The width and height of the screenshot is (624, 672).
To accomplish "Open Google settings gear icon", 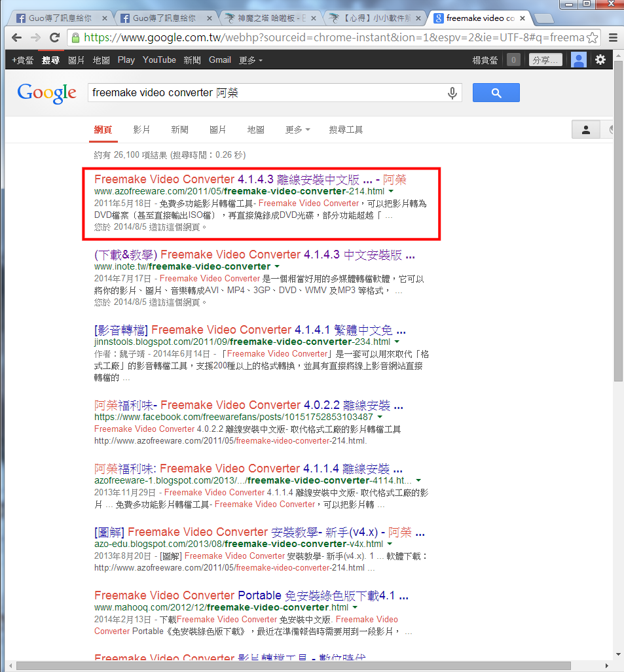I will tap(600, 60).
